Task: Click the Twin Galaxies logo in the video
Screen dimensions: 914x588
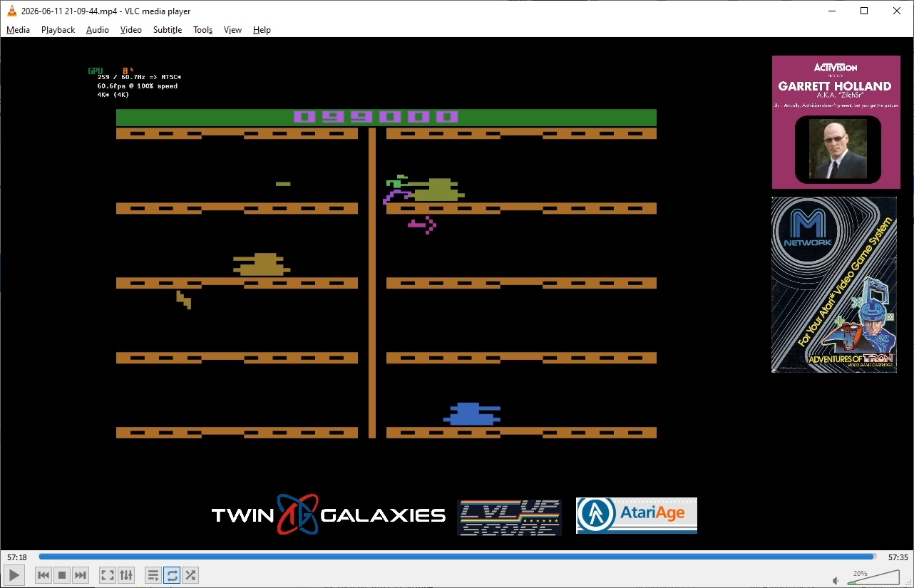Action: 329,515
